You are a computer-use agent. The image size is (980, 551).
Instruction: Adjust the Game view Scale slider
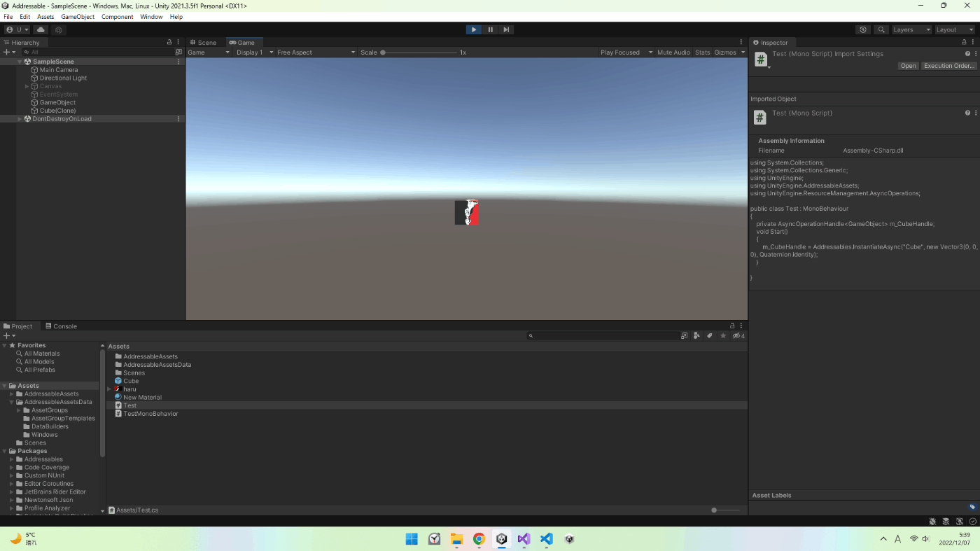[419, 53]
